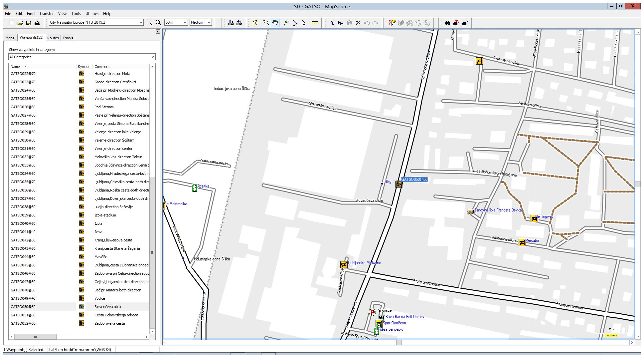
Task: Select the Route tool
Action: click(295, 23)
